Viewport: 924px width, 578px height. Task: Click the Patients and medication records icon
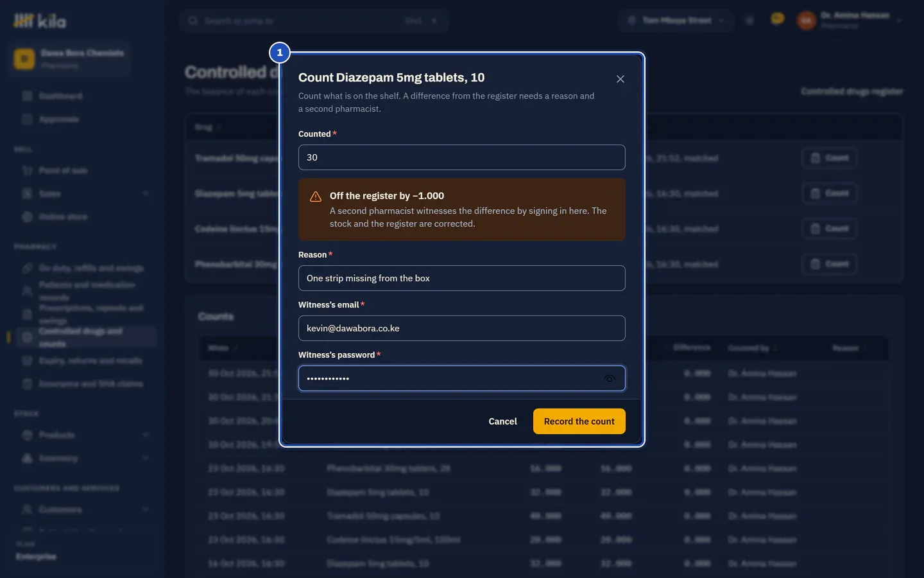coord(27,291)
